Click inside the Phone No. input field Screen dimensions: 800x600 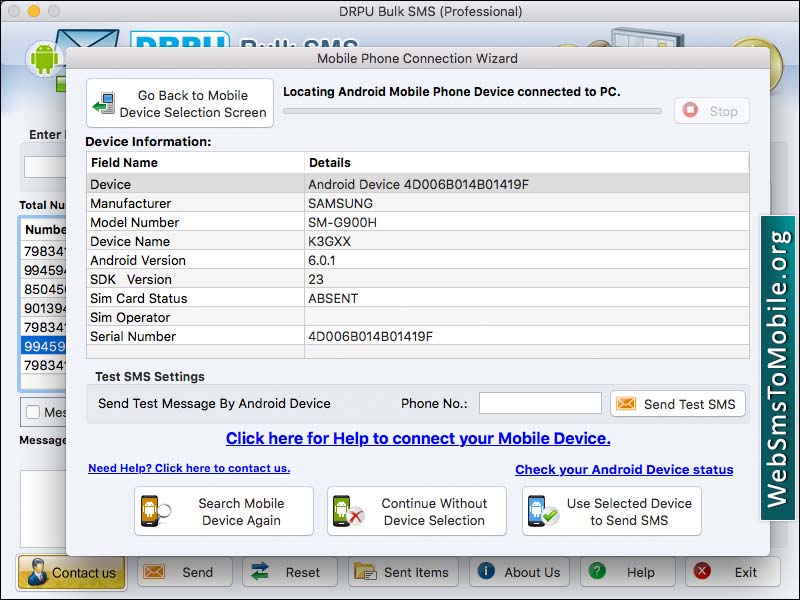click(x=540, y=404)
